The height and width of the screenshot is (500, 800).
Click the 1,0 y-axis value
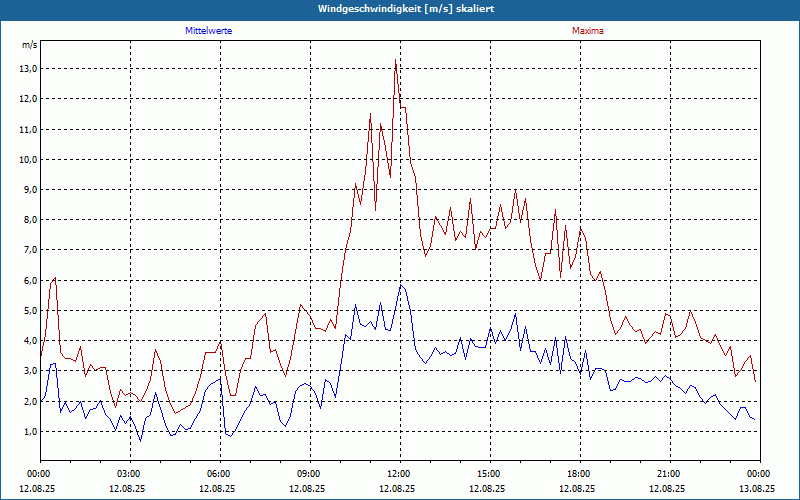click(x=30, y=432)
